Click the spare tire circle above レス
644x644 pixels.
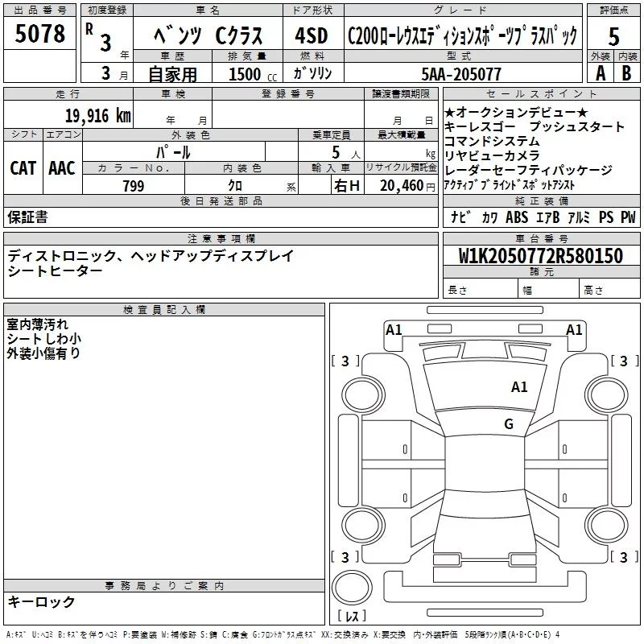(x=352, y=587)
